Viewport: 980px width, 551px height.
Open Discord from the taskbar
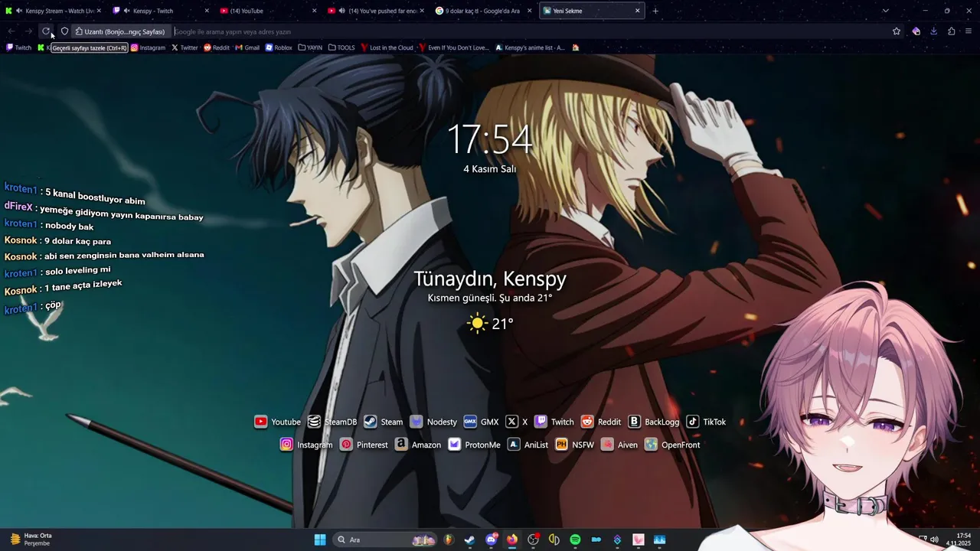click(491, 540)
